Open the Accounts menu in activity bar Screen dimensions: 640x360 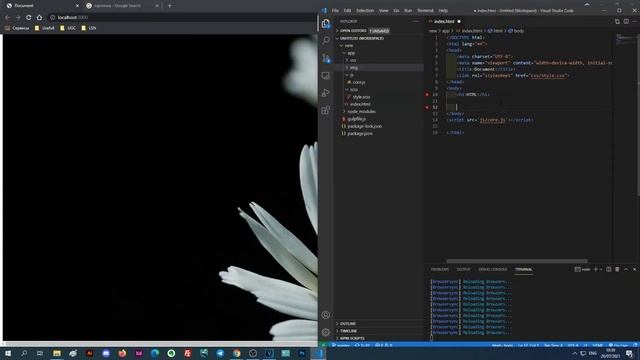(326, 315)
